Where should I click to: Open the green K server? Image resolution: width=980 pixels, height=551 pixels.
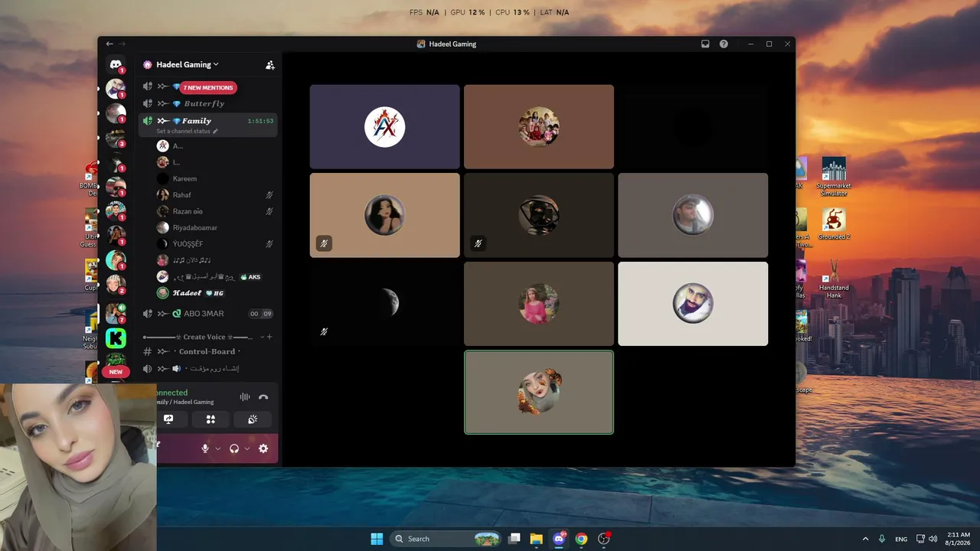tap(116, 337)
